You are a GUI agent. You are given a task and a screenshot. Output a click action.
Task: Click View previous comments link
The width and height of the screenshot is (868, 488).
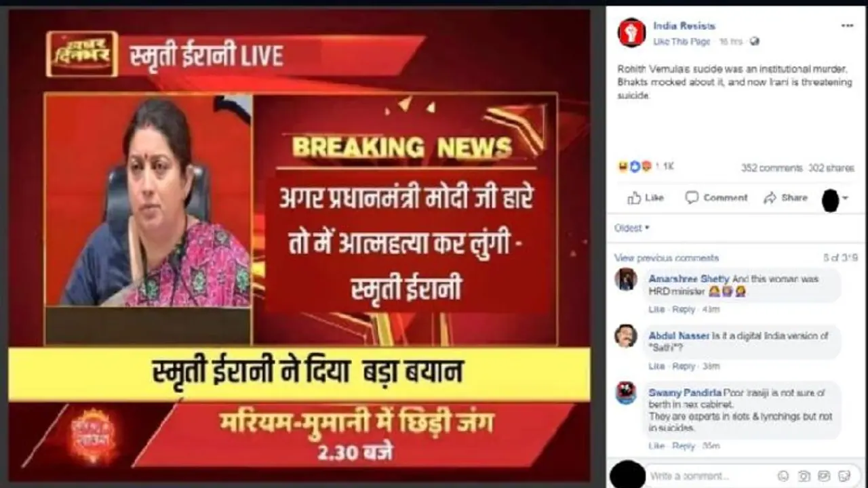tap(667, 258)
